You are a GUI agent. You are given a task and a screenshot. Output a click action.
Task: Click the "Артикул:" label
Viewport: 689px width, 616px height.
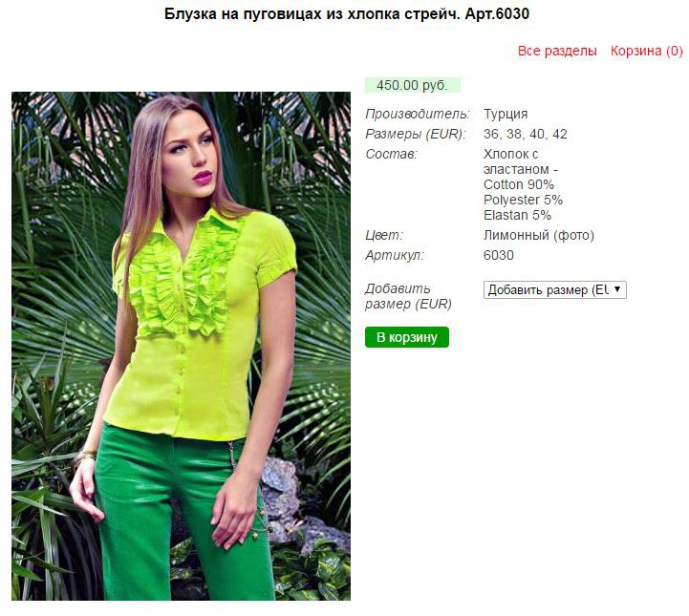point(395,256)
